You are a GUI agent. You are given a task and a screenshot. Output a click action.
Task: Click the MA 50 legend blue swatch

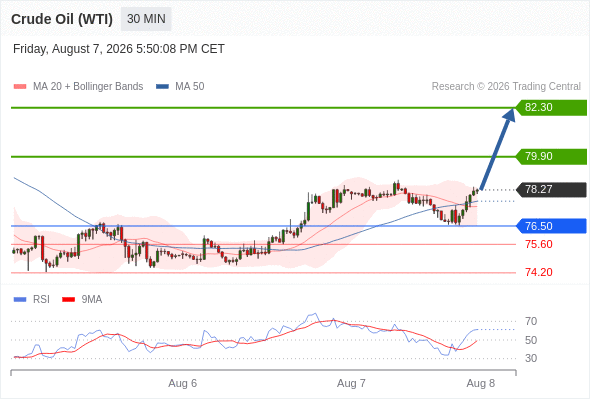tap(162, 87)
